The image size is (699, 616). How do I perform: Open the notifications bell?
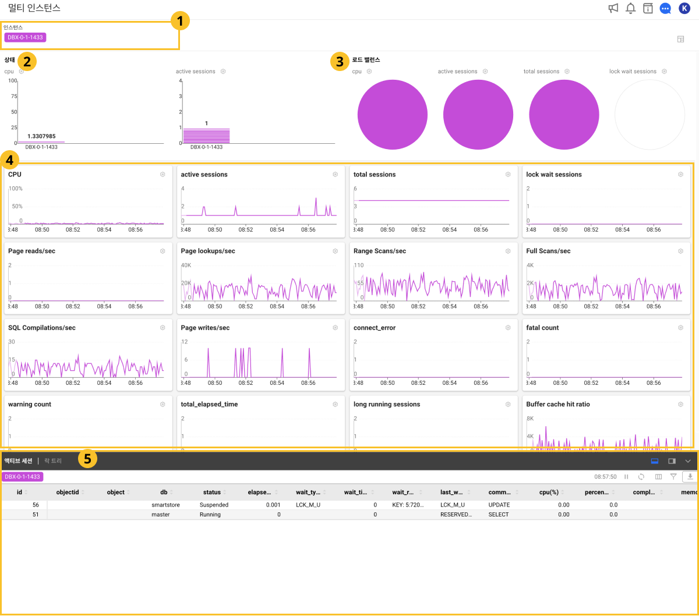click(x=630, y=8)
